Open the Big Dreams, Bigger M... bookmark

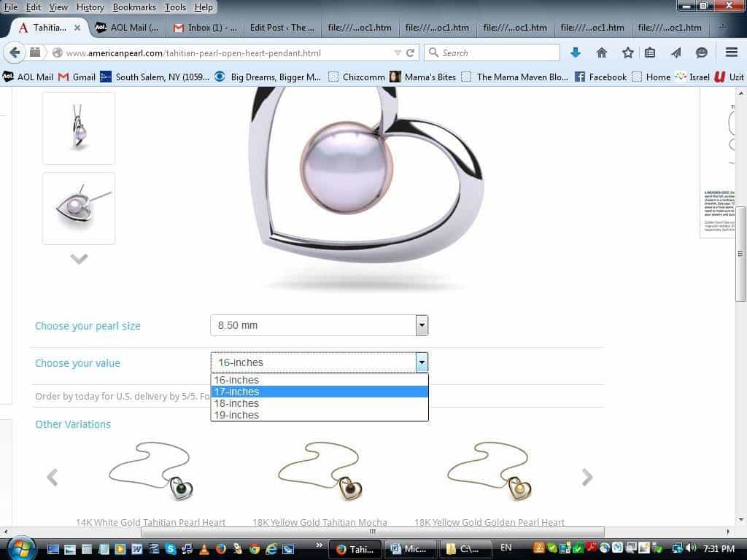click(x=268, y=77)
